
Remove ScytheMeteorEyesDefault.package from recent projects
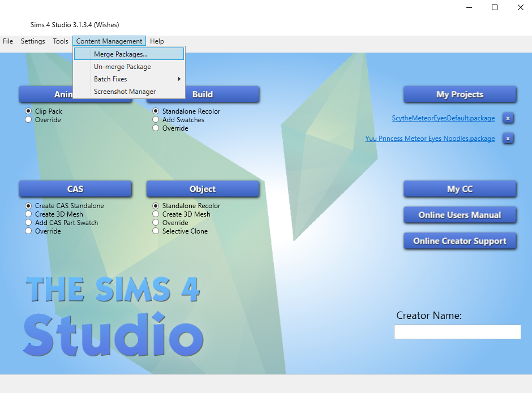click(508, 118)
